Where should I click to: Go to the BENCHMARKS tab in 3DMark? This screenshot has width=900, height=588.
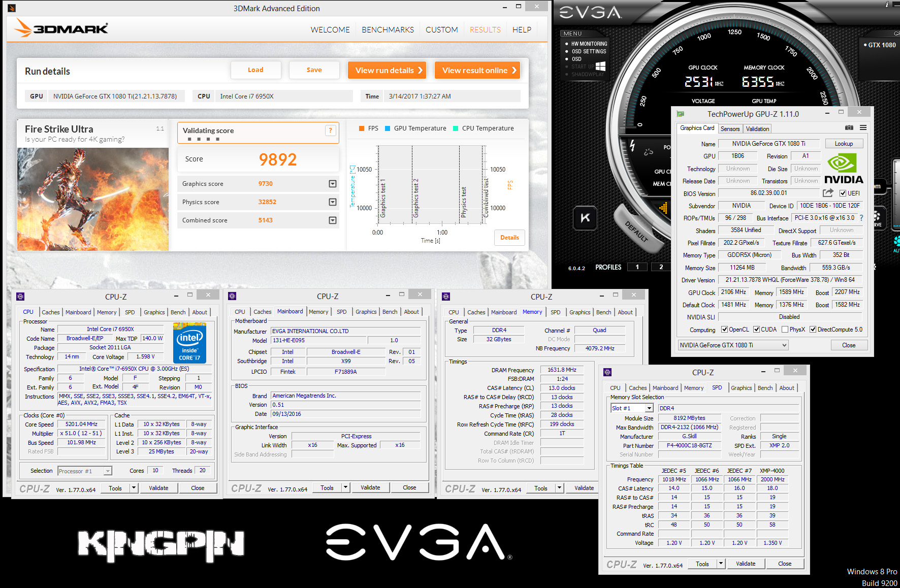[x=388, y=30]
